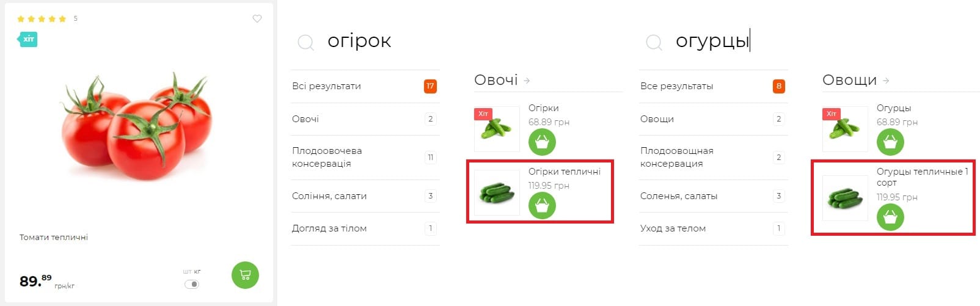Expand the Овочі category arrow
This screenshot has height=306, width=980.
527,81
